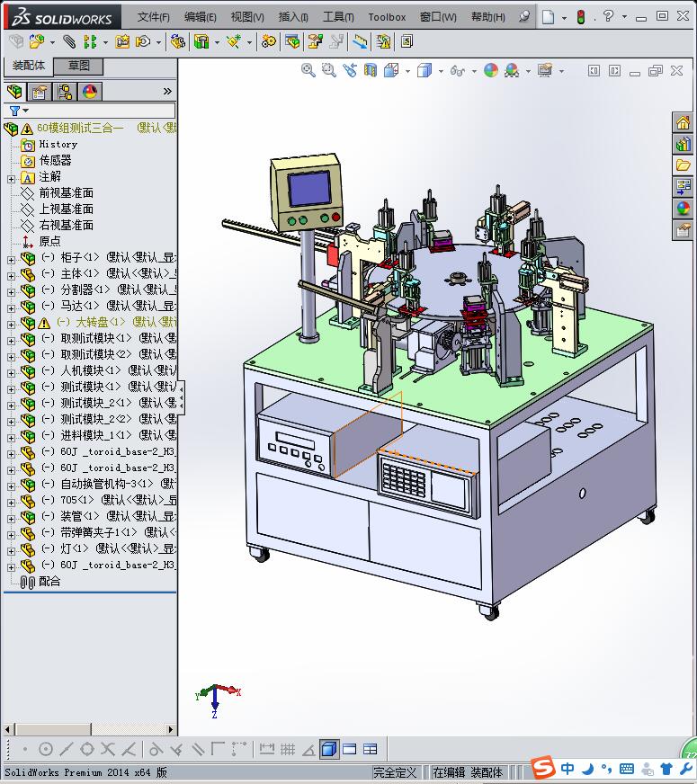Click the Linear Component Pattern icon

point(90,41)
